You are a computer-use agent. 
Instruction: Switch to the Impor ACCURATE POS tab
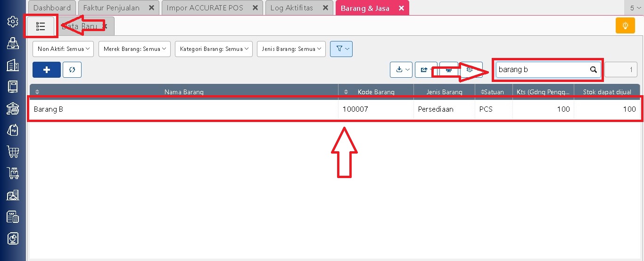pos(205,8)
